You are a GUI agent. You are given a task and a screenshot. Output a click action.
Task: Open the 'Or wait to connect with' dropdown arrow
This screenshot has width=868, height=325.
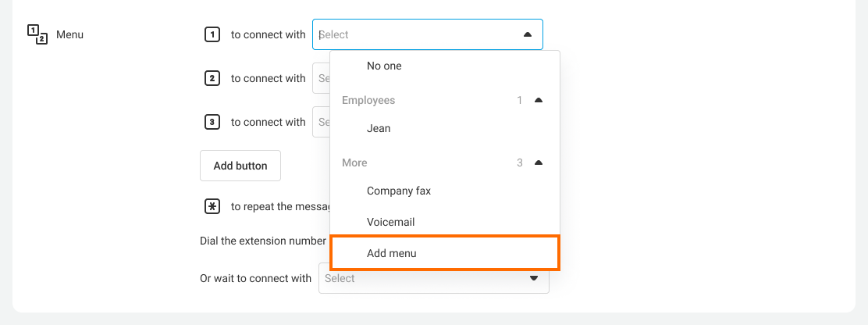(x=534, y=278)
